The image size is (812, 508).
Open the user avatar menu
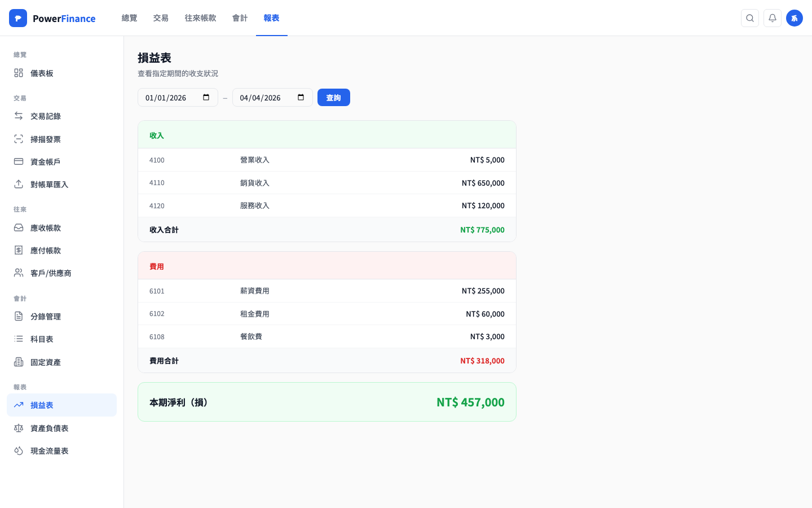[x=795, y=18]
